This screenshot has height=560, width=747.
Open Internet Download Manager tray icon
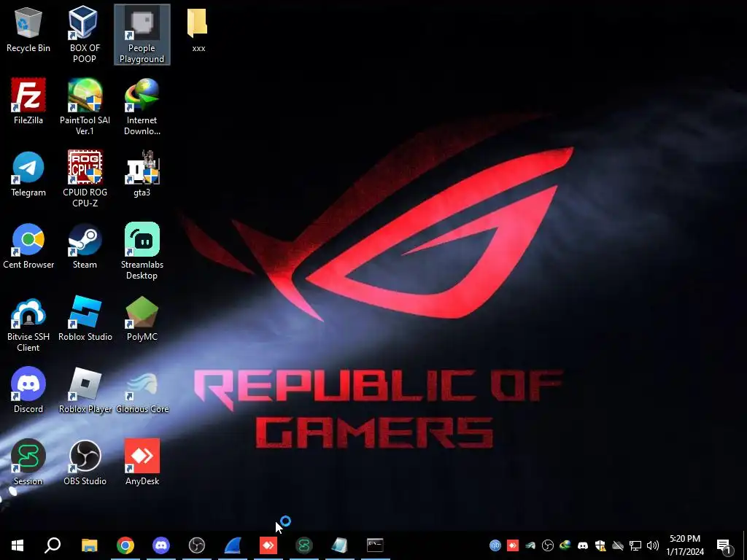565,545
